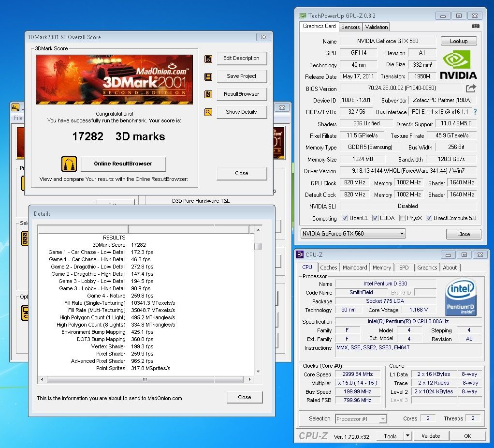Click the Validate button in CPU-Z
The width and height of the screenshot is (494, 448).
[x=431, y=436]
